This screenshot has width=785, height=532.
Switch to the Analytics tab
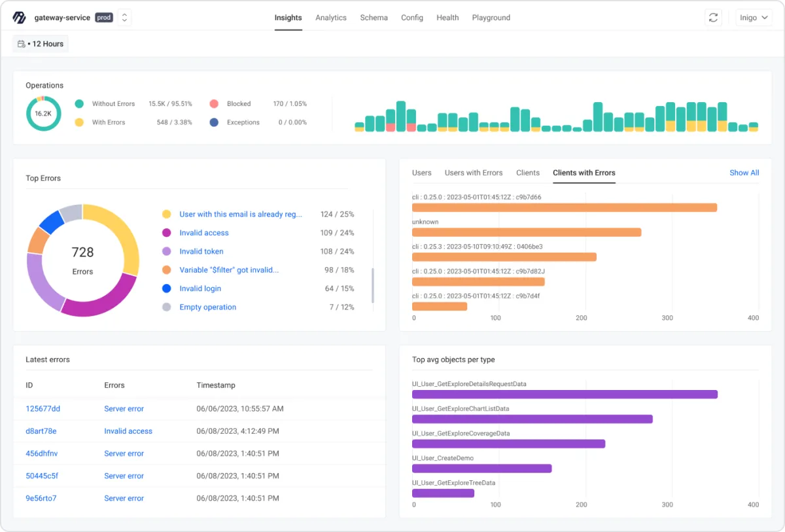331,18
